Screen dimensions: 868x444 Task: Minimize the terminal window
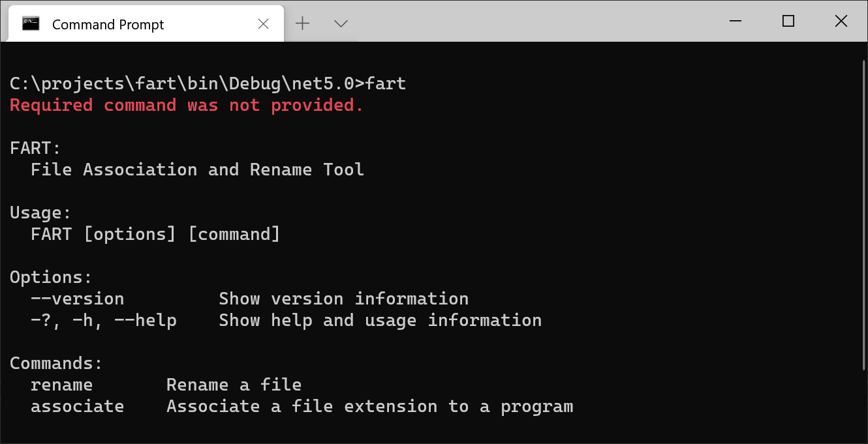click(737, 22)
